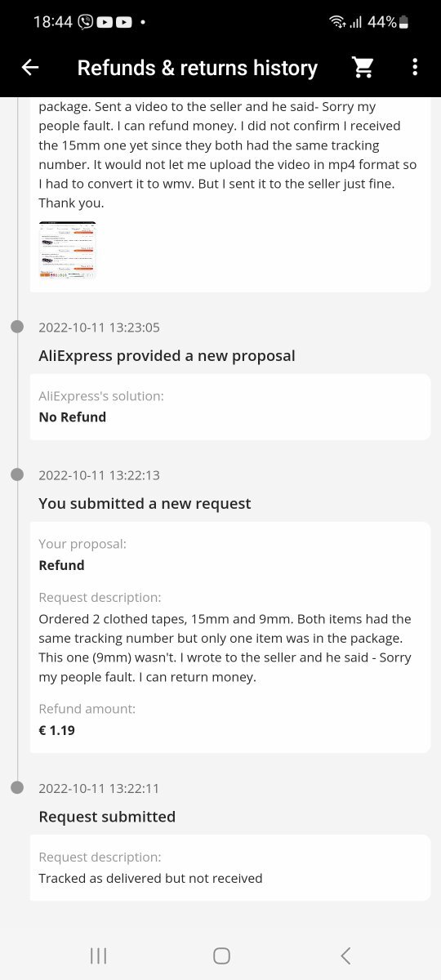The width and height of the screenshot is (441, 980).
Task: Select the 13:22:13 timeline marker
Action: [x=17, y=474]
